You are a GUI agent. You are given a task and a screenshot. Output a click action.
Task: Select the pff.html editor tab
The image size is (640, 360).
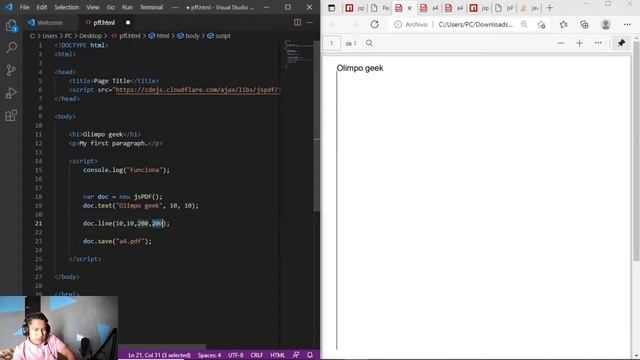pos(104,23)
